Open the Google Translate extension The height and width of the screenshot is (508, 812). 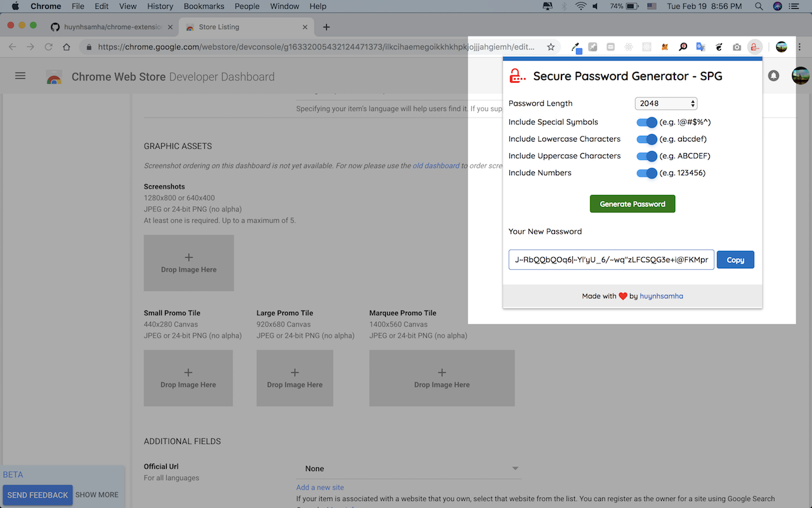(700, 47)
